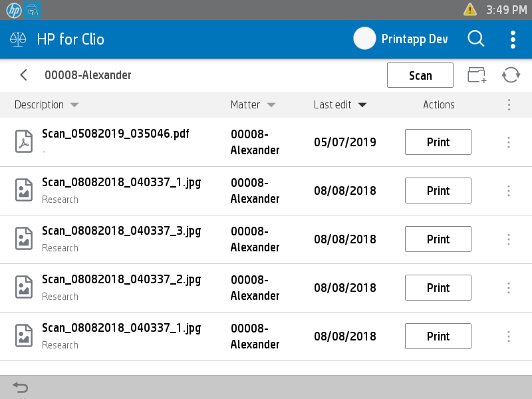Open more options for Scan_05082019_035046.pdf row
This screenshot has height=399, width=532.
[x=509, y=142]
